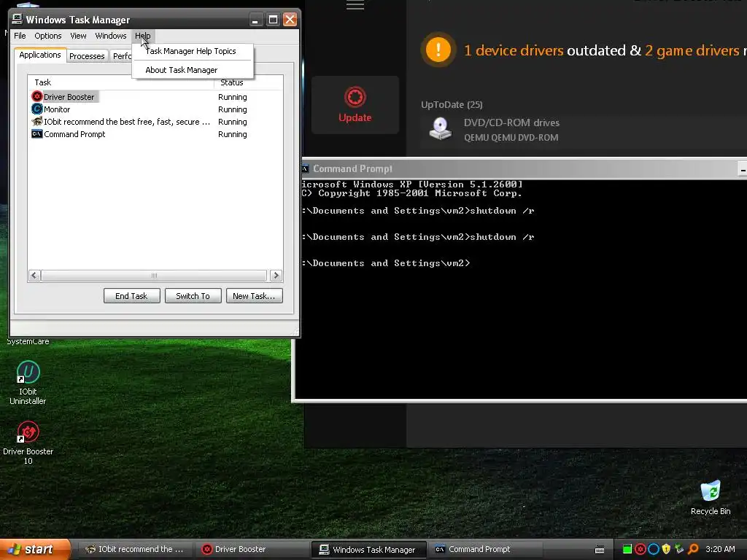Click the red Update gear icon in Driver Booster
Screen dimensions: 747x560
pyautogui.click(x=355, y=97)
